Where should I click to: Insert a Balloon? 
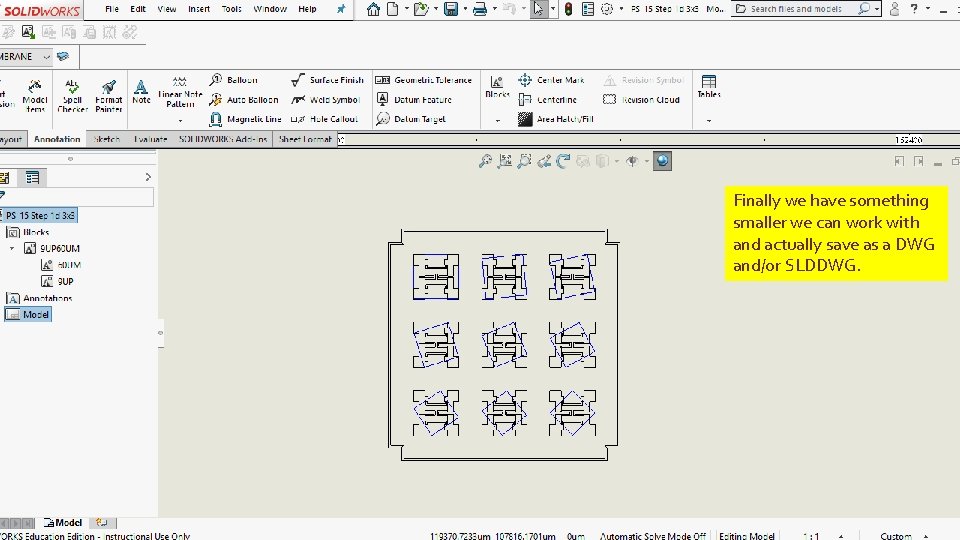click(233, 80)
